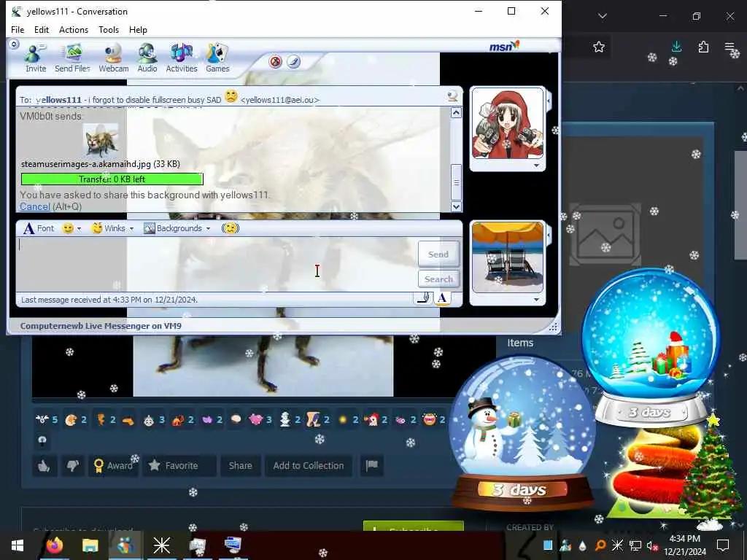Click the rooster award emoji
This screenshot has width=747, height=560.
tap(371, 419)
